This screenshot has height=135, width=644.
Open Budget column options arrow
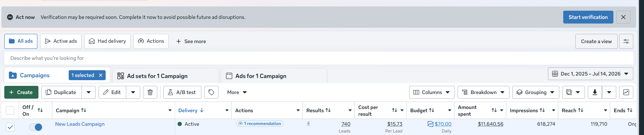point(449,110)
